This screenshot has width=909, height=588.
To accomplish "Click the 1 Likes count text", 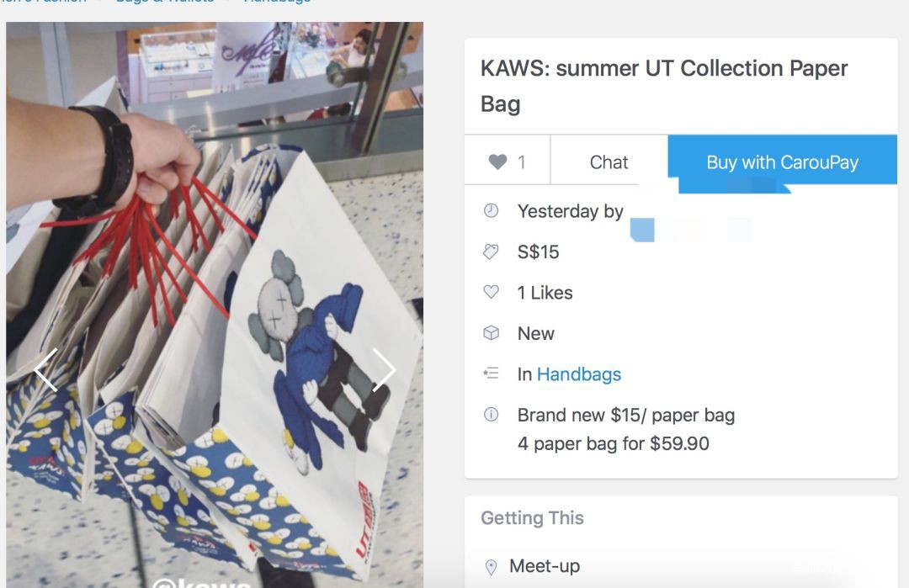I will [545, 293].
